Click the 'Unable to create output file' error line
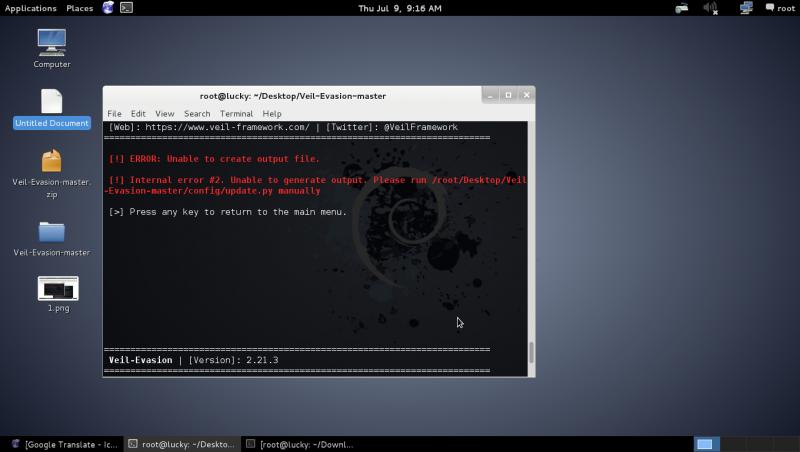This screenshot has width=800, height=452. tap(214, 159)
